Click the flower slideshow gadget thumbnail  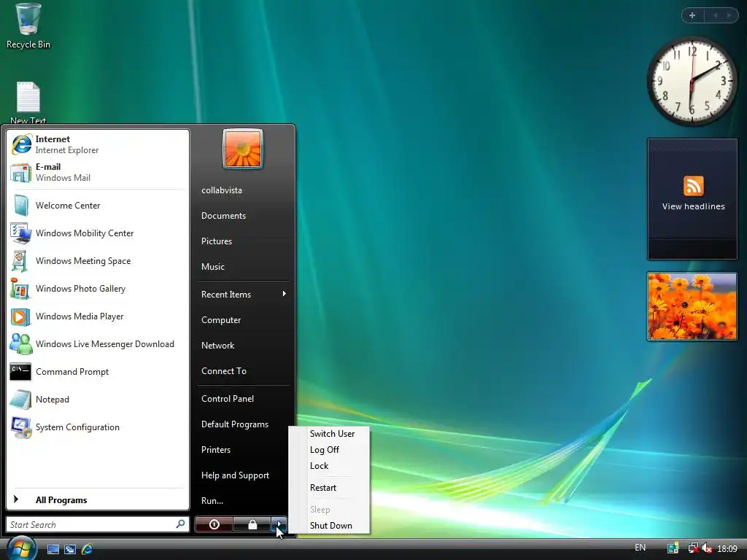point(692,306)
